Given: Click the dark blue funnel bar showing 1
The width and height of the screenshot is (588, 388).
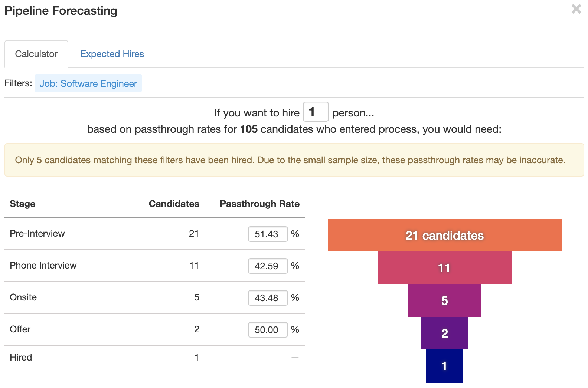Looking at the screenshot, I should pos(444,366).
